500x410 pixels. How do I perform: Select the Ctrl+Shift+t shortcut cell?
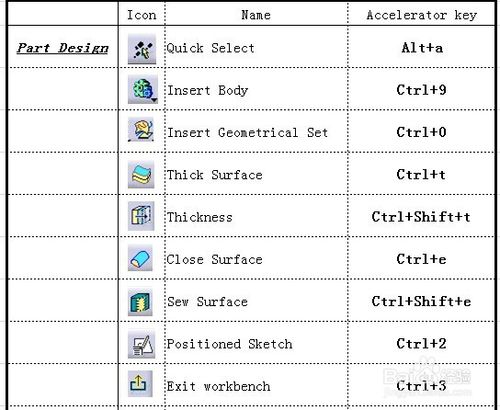pos(421,217)
